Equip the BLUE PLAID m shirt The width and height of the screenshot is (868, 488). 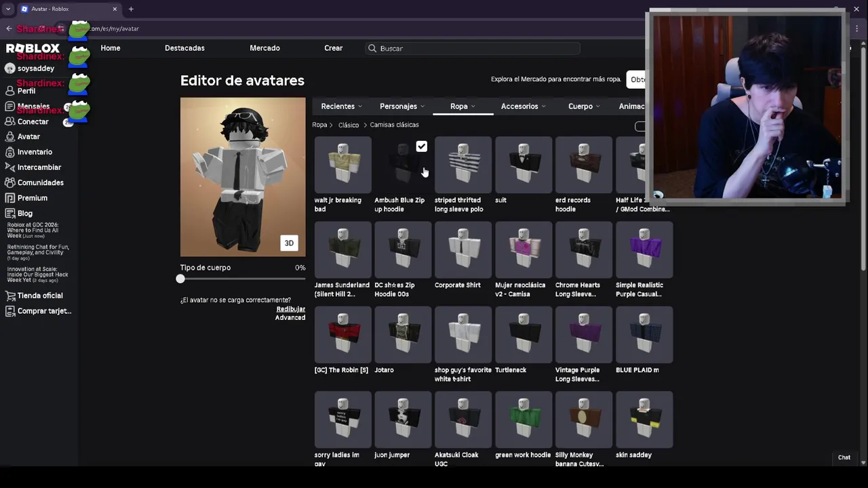click(x=644, y=334)
